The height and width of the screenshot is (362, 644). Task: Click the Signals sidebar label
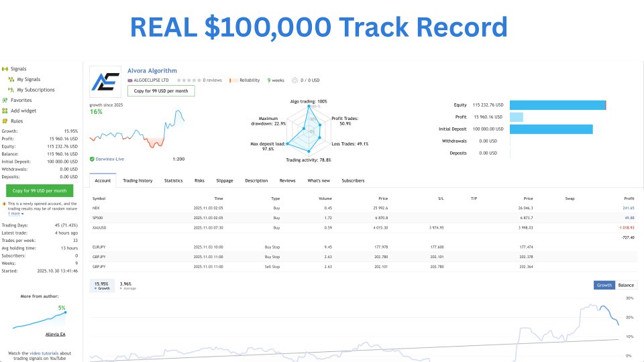point(19,69)
